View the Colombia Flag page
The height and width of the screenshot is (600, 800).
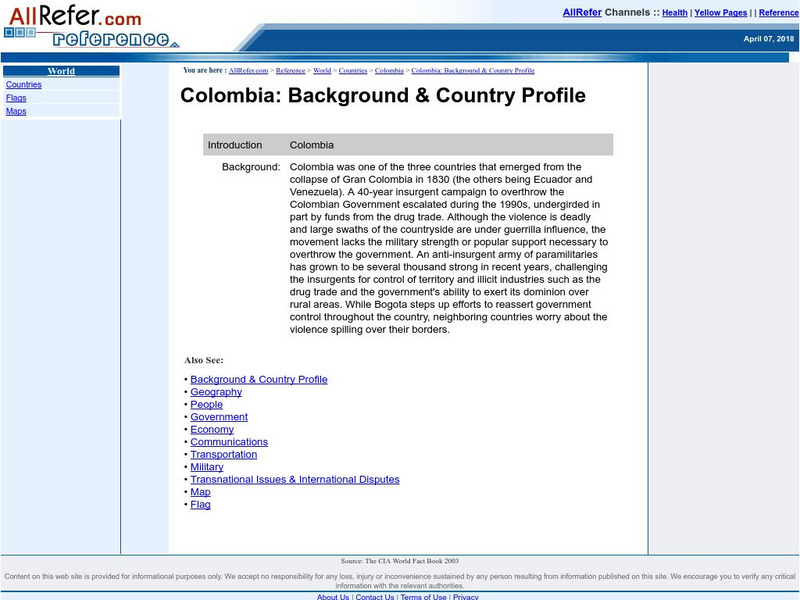click(x=200, y=504)
